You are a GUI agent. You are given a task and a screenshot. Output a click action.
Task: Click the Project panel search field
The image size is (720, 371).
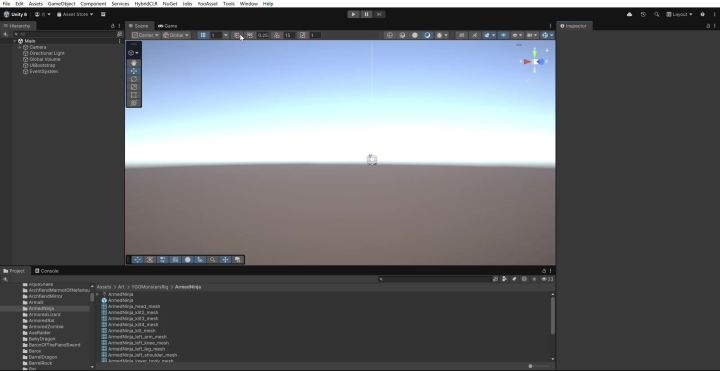tap(435, 279)
